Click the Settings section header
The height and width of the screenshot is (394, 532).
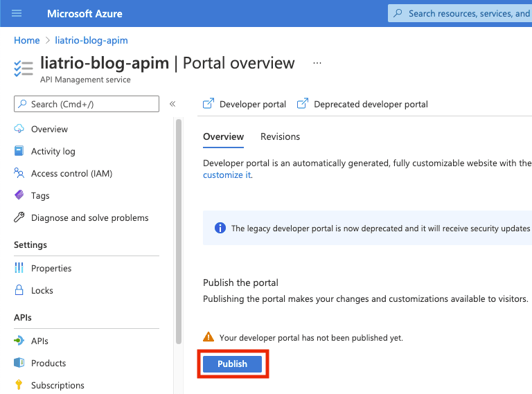click(30, 245)
